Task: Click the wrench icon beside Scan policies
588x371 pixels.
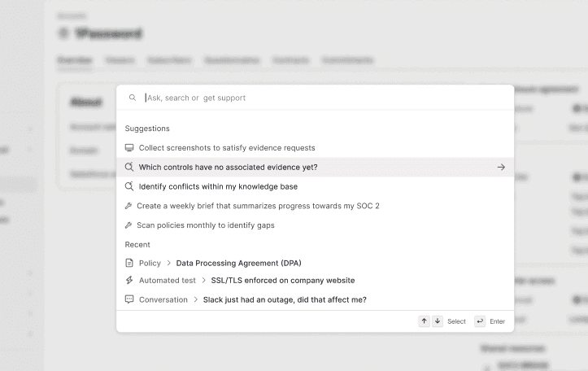Action: click(x=128, y=225)
